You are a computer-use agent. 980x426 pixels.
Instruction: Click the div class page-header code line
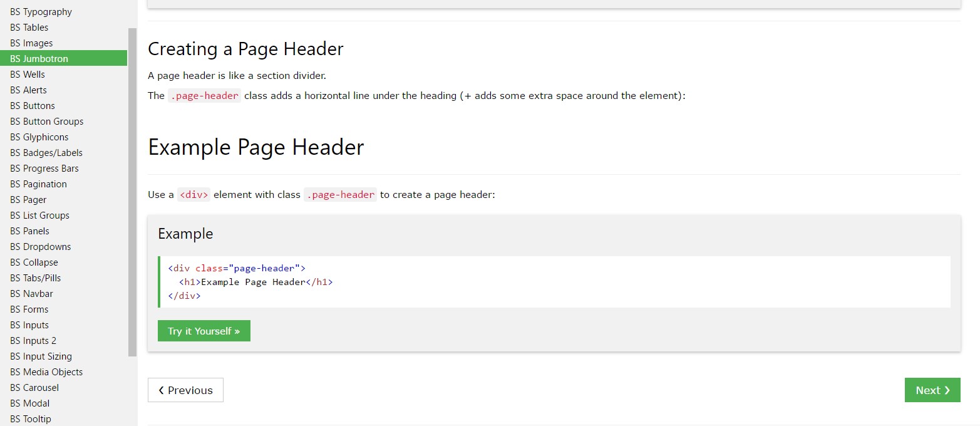point(237,268)
